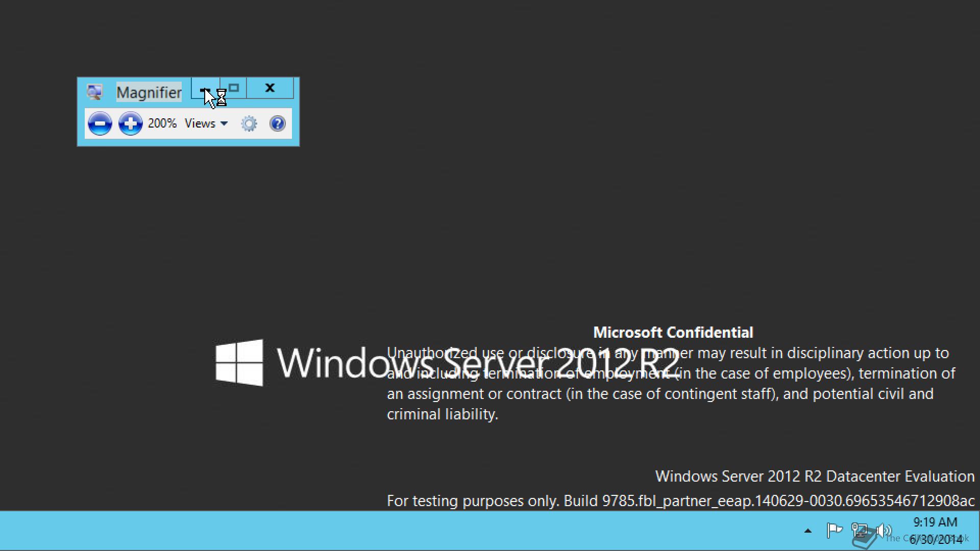This screenshot has width=980, height=551.
Task: Open the 9:19 AM clock
Action: coord(935,531)
